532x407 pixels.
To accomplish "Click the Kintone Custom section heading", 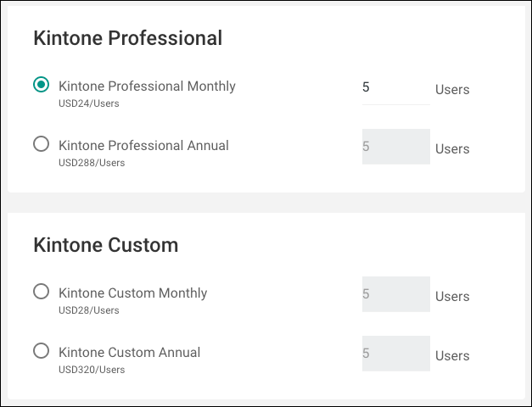I will 105,245.
